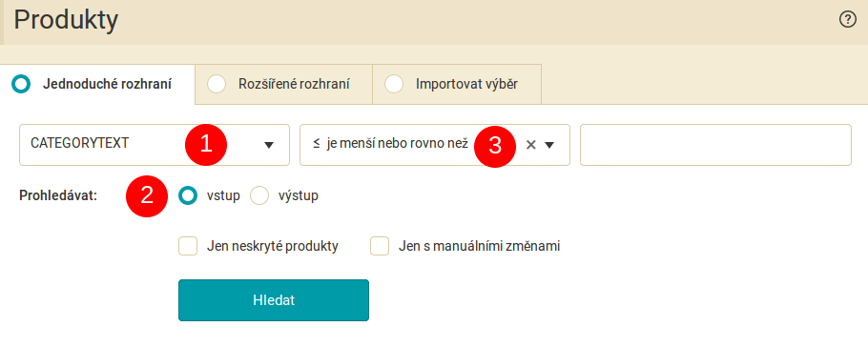Click the Produkty page heading
The image size is (868, 347).
click(x=66, y=20)
